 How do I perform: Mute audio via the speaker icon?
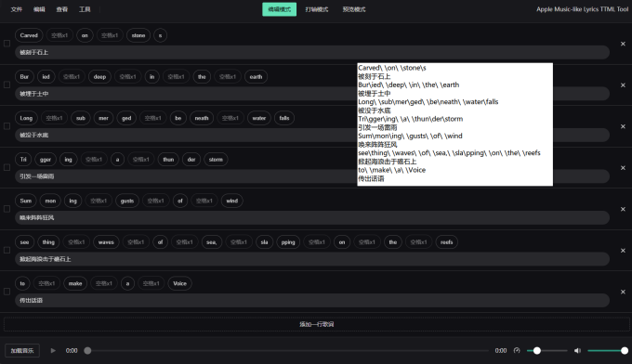(577, 351)
